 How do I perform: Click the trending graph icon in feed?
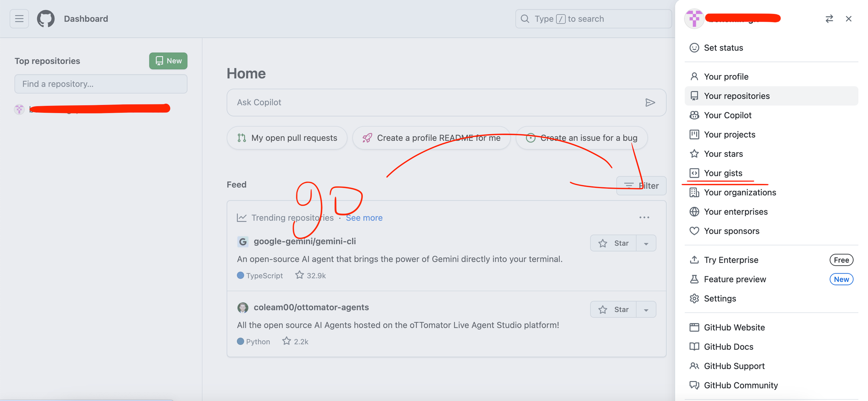coord(242,217)
